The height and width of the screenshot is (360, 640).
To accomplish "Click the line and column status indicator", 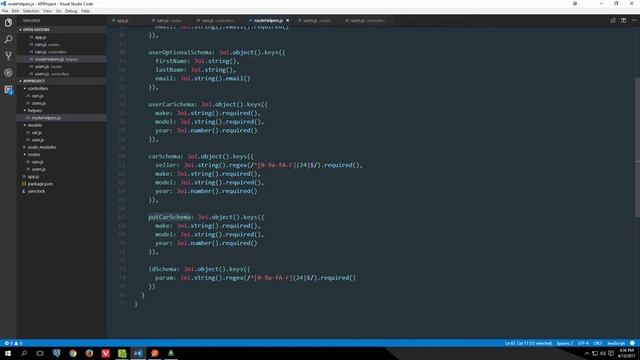I will [x=528, y=343].
